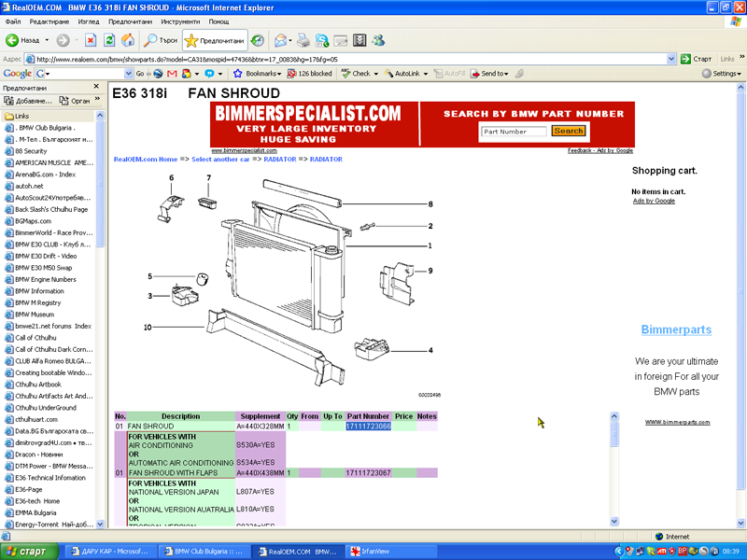This screenshot has height=560, width=747.
Task: Click Select another car link
Action: tap(220, 159)
